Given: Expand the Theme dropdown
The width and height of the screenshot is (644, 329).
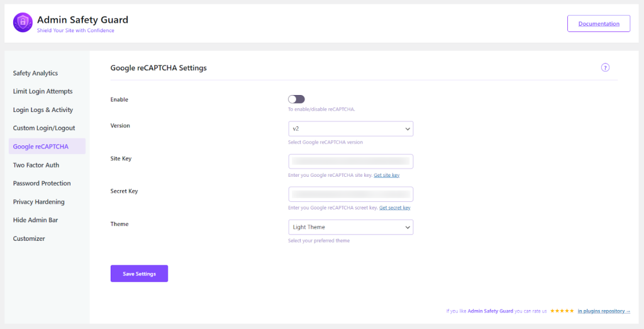Looking at the screenshot, I should [x=350, y=227].
